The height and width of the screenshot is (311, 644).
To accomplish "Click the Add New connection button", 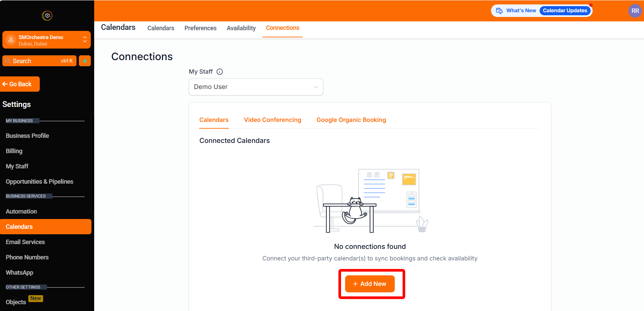I will (370, 284).
